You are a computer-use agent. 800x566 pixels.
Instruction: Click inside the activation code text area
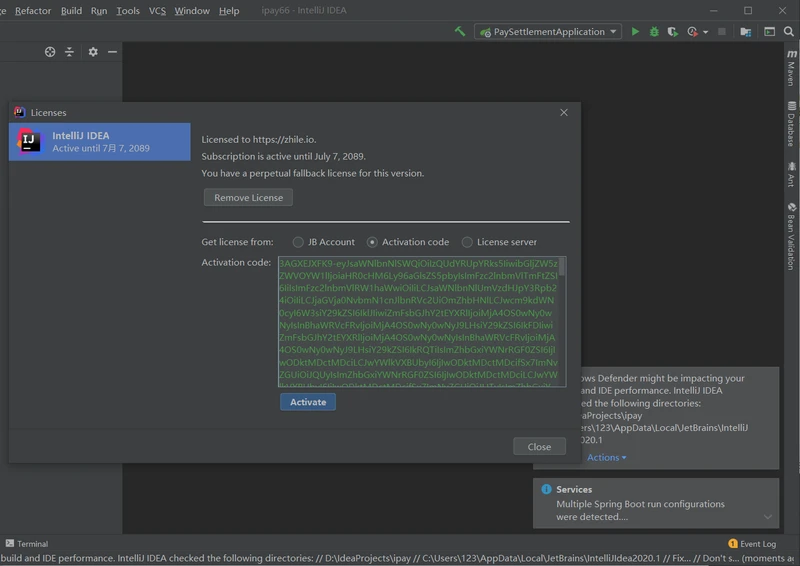(420, 320)
